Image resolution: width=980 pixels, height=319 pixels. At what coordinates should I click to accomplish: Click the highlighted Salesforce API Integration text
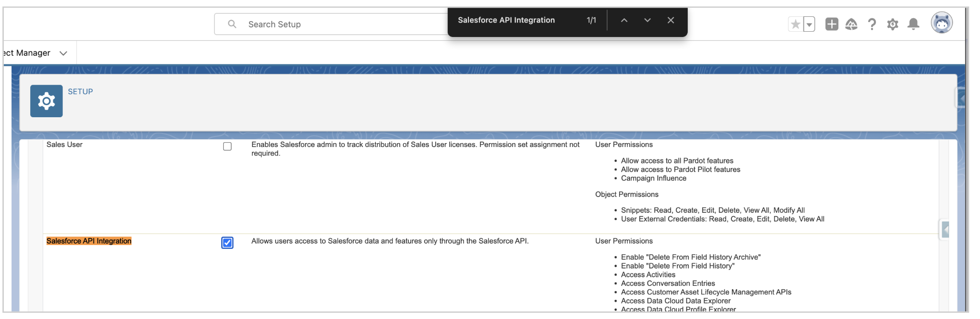tap(89, 241)
